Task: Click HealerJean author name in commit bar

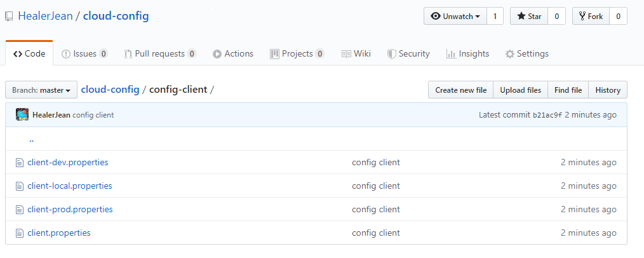Action: pyautogui.click(x=51, y=115)
